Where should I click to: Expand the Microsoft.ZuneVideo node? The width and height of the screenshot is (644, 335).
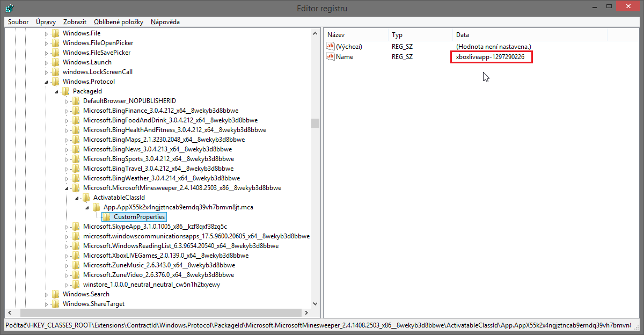pos(67,275)
